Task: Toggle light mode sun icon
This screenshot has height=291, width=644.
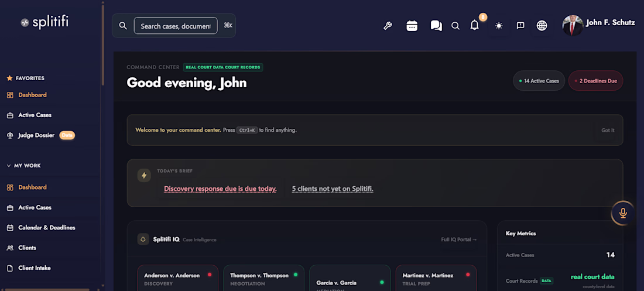Action: click(499, 26)
